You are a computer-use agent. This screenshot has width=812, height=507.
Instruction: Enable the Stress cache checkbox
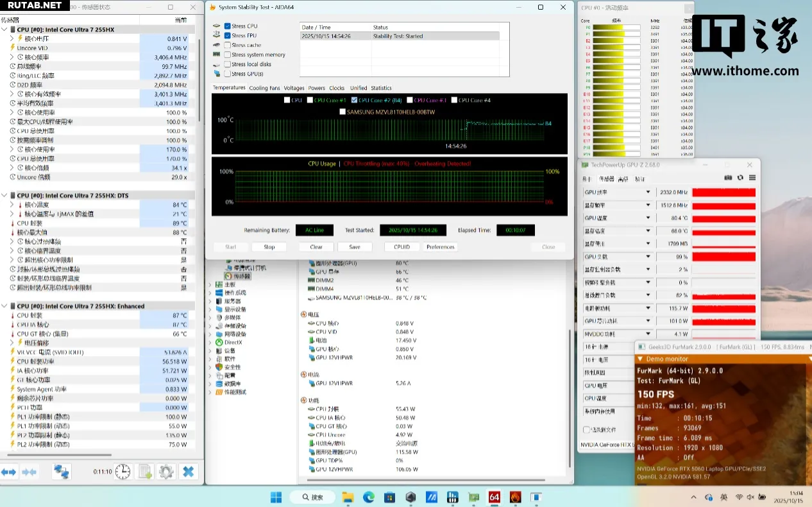click(227, 46)
